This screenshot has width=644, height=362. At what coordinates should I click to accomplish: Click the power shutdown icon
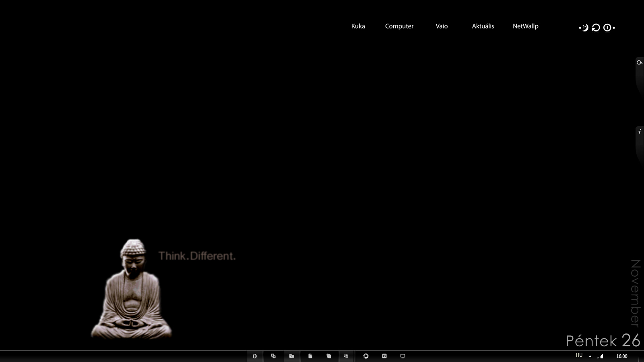(607, 27)
